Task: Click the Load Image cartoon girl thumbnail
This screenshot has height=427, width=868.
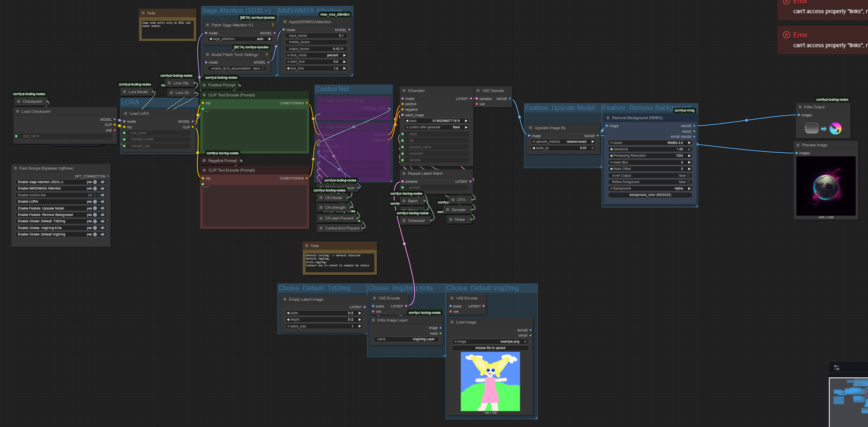Action: coord(490,381)
